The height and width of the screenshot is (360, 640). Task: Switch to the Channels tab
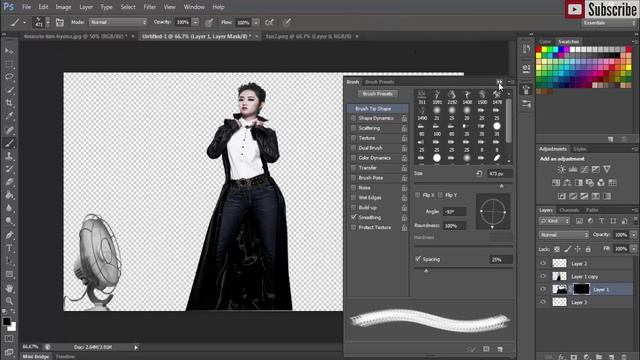(569, 210)
